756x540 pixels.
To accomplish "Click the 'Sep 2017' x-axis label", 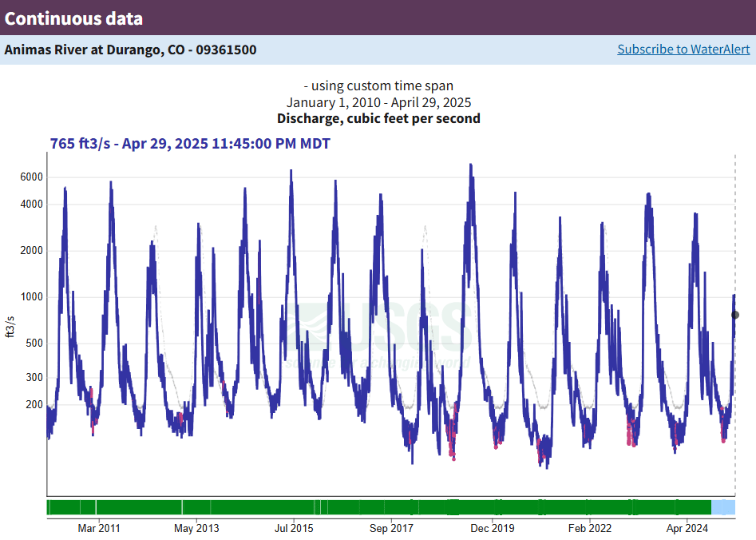I will tap(391, 529).
